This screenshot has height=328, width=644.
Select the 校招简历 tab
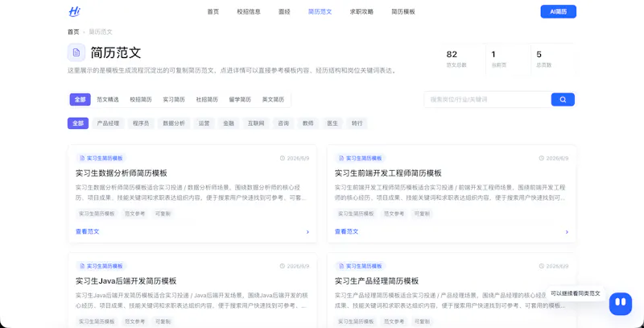[141, 99]
